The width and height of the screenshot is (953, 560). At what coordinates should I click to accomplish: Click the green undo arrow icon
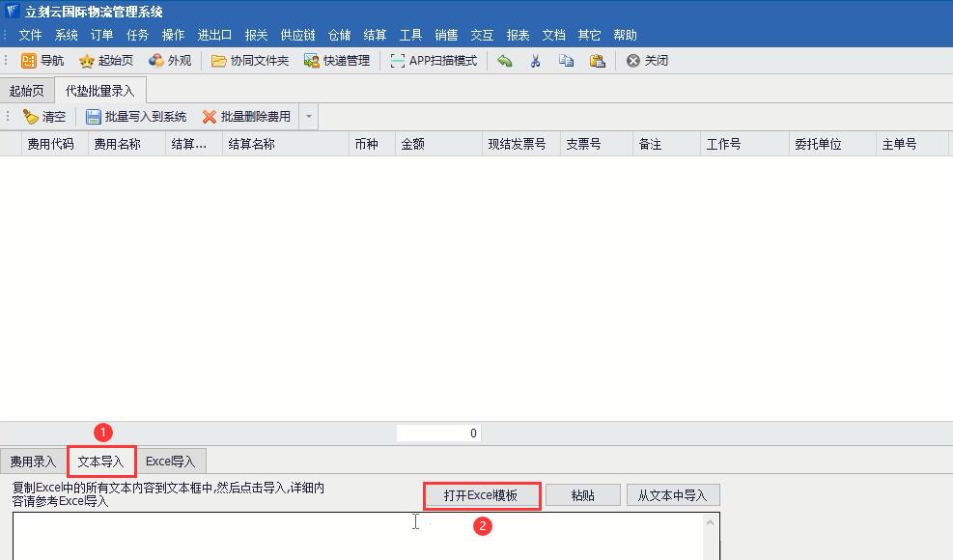click(x=504, y=61)
